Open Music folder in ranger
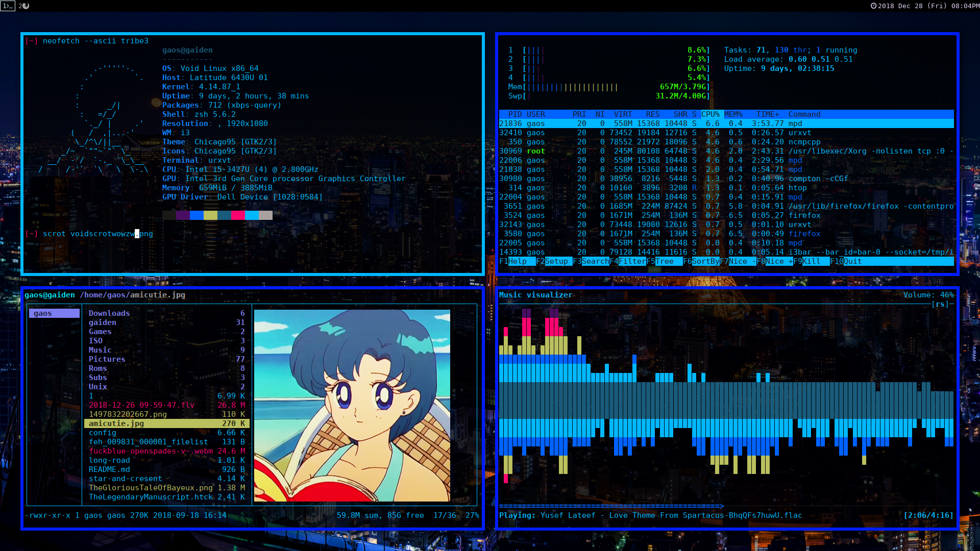 (x=166, y=350)
